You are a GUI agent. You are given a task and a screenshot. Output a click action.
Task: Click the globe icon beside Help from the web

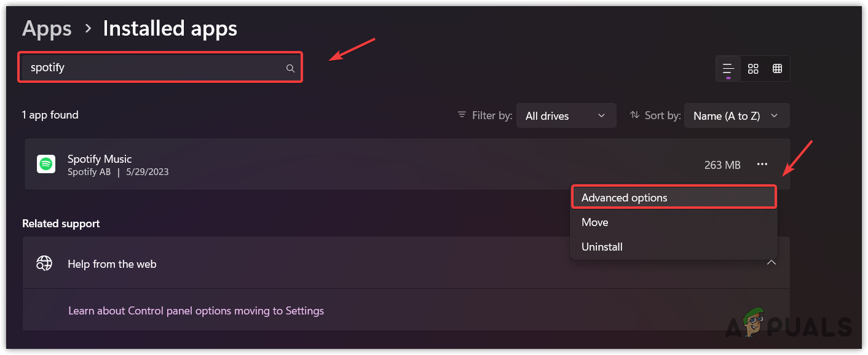coord(44,263)
